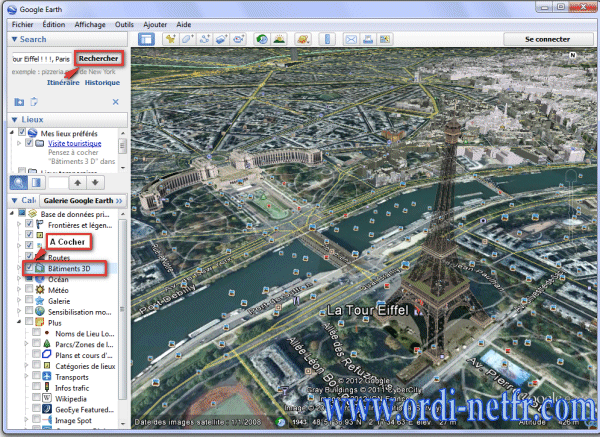Image resolution: width=600 pixels, height=437 pixels.
Task: Enable the Météo layer checkbox
Action: [29, 288]
